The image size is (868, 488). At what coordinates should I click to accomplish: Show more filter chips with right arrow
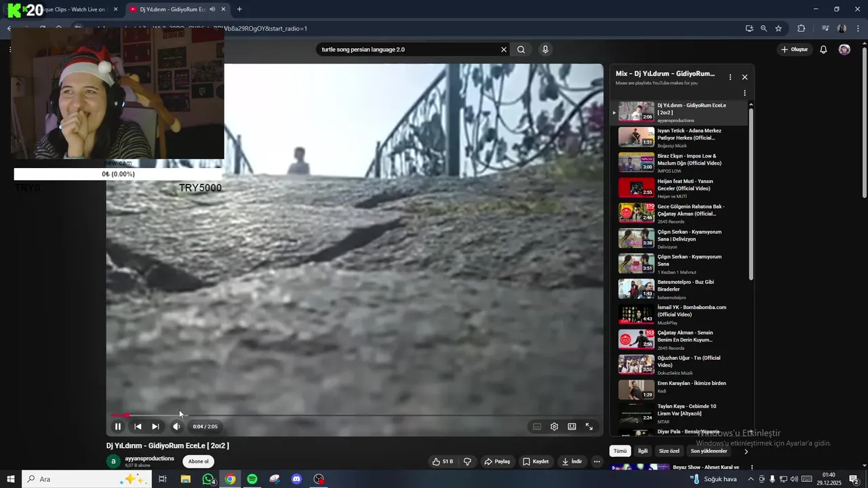pos(746,451)
